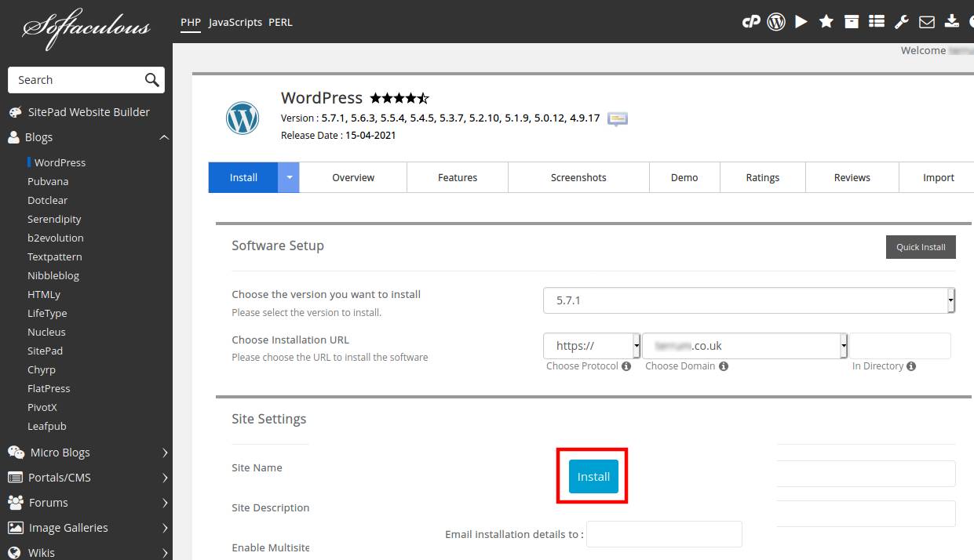Select FlatPress in the Blogs list
Viewport: 974px width, 560px height.
[x=49, y=388]
